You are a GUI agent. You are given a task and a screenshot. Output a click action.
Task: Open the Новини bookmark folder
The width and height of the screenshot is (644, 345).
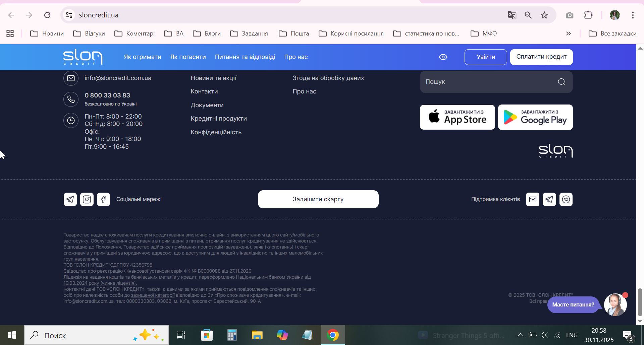[47, 33]
